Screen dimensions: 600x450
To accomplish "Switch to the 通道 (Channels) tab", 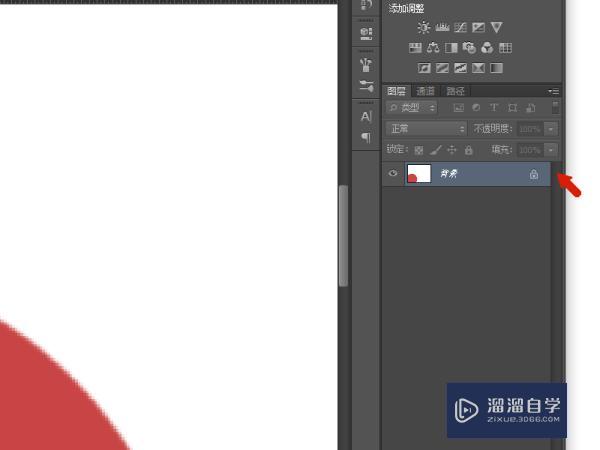I will (x=426, y=91).
